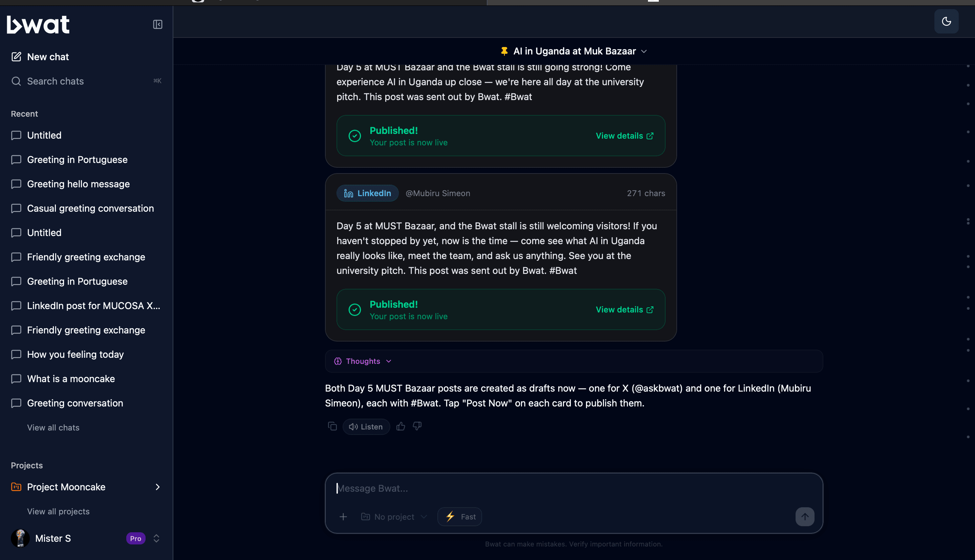Toggle the Fast mode lightning button
This screenshot has width=975, height=560.
click(460, 516)
